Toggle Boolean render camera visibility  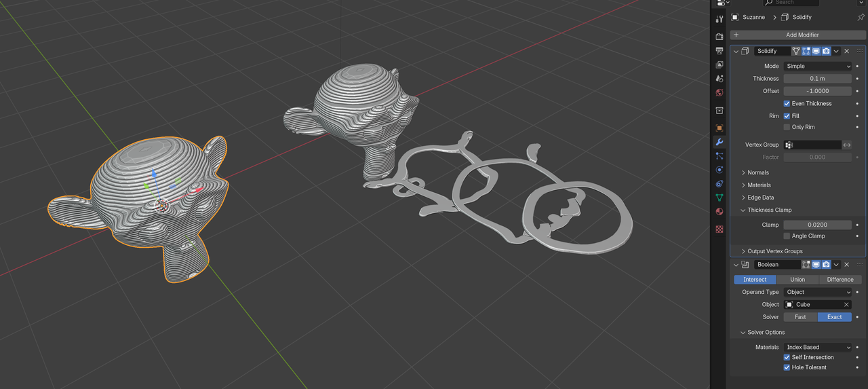pos(826,264)
